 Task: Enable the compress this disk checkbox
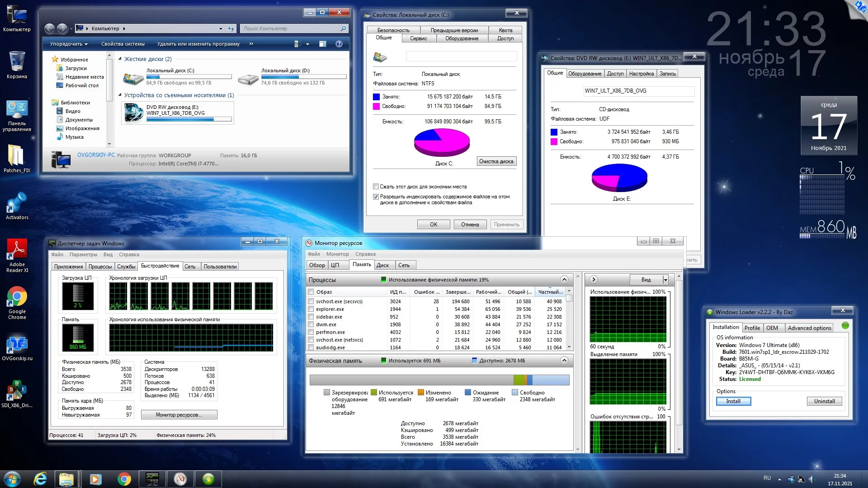pyautogui.click(x=376, y=187)
